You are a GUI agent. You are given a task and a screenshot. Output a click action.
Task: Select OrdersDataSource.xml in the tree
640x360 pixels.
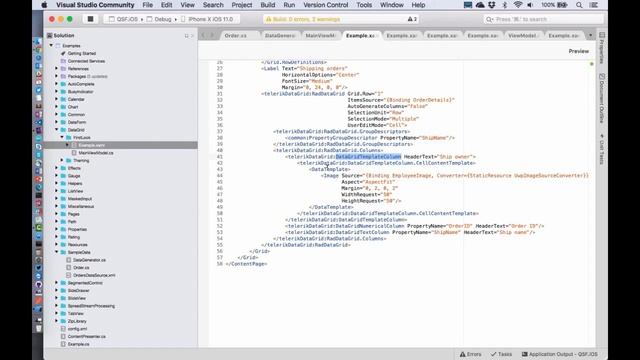94,275
